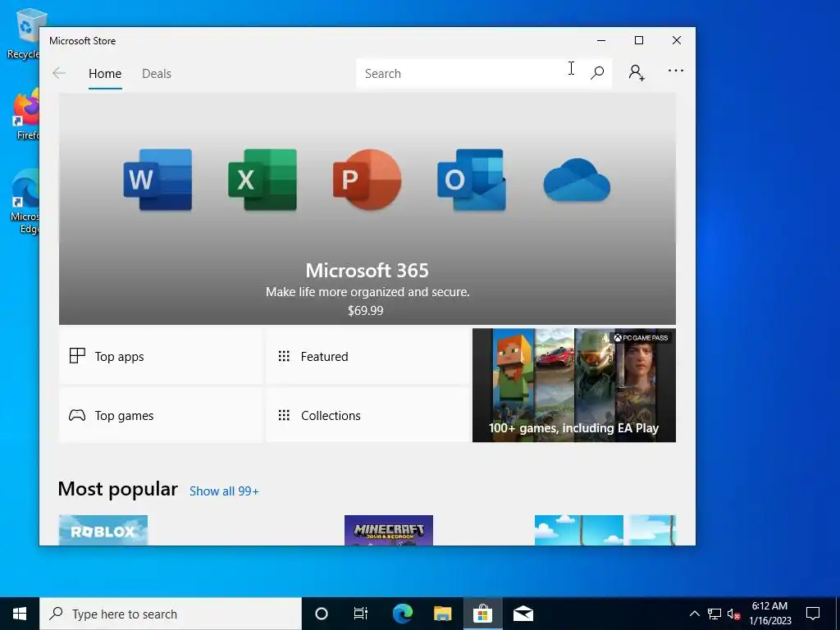Open the Minecraft app thumbnail
840x630 pixels.
tap(388, 531)
